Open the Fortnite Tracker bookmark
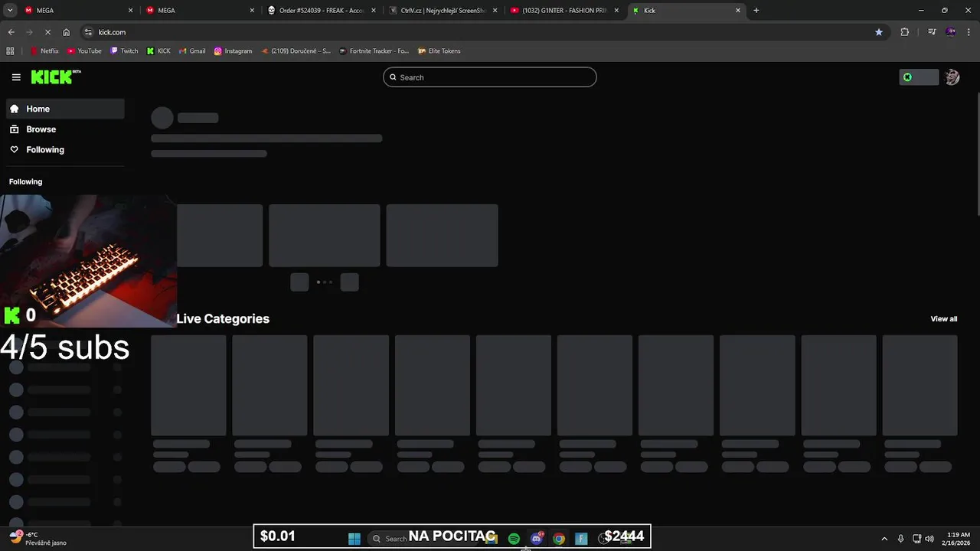The image size is (980, 551). [x=374, y=51]
